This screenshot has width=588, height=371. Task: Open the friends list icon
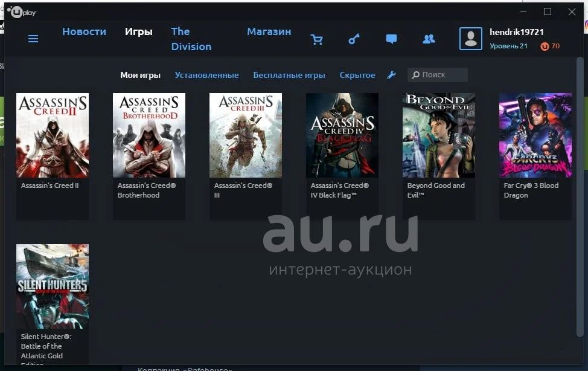429,39
